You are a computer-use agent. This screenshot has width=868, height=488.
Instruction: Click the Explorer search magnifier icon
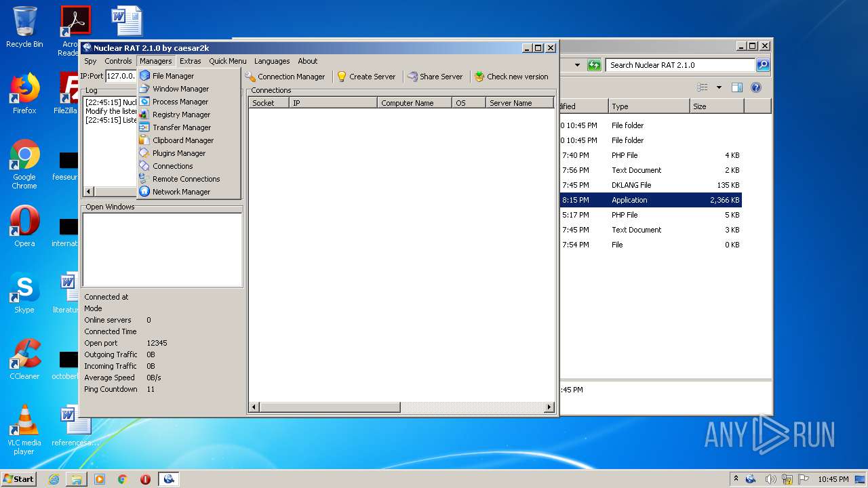763,65
